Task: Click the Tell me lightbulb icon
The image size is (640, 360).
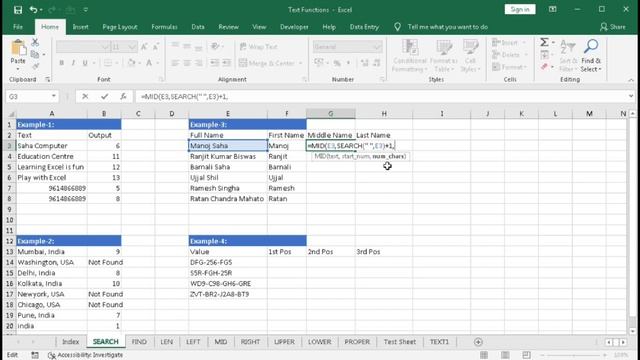Action: (x=397, y=27)
